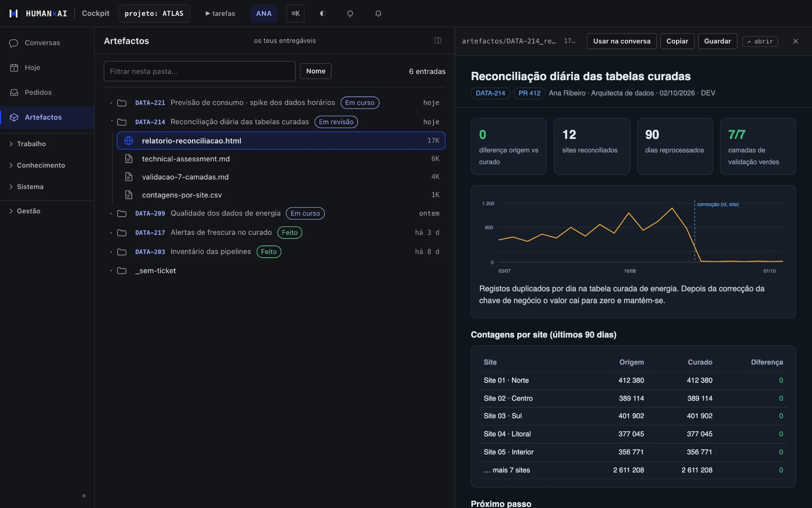Click the Em revisão status badge

pyautogui.click(x=336, y=122)
